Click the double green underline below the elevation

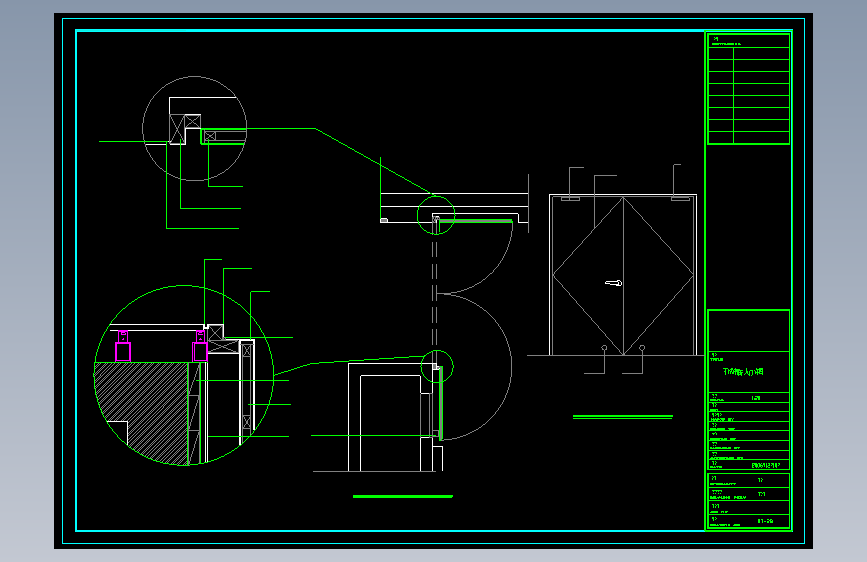pyautogui.click(x=623, y=417)
